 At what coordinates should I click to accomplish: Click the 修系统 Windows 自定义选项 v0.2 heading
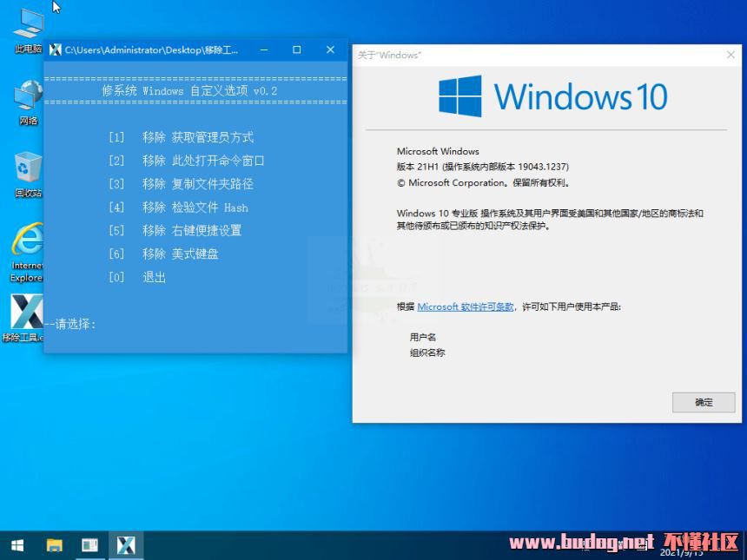click(189, 90)
